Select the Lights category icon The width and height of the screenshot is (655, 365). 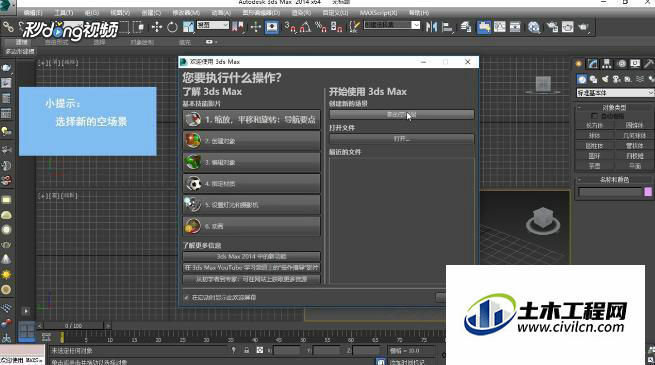click(x=605, y=79)
